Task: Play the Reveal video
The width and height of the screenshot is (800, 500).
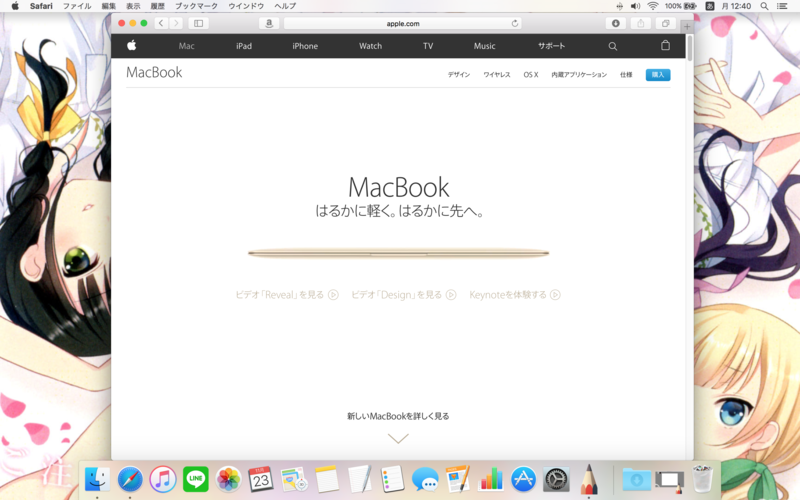Action: [287, 295]
